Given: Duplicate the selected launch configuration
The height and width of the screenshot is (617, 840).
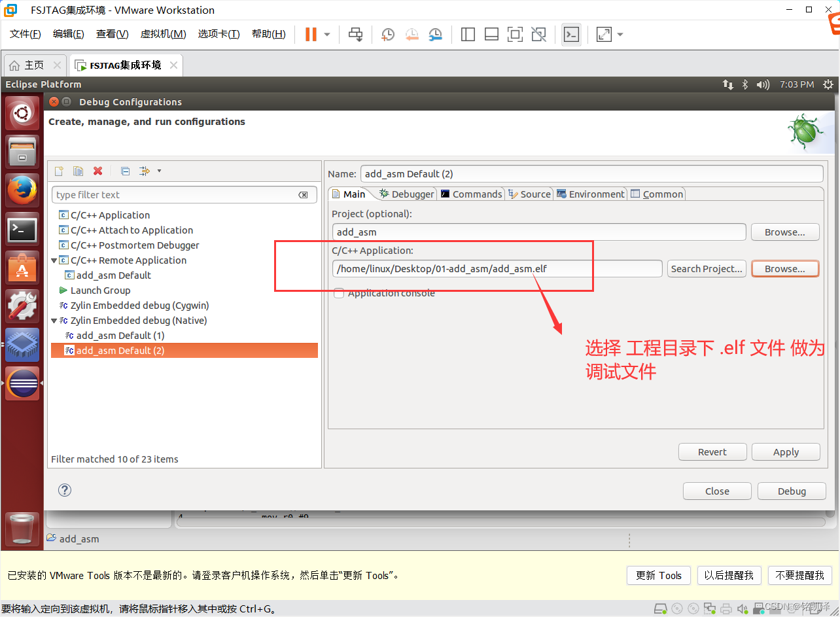Looking at the screenshot, I should (78, 171).
